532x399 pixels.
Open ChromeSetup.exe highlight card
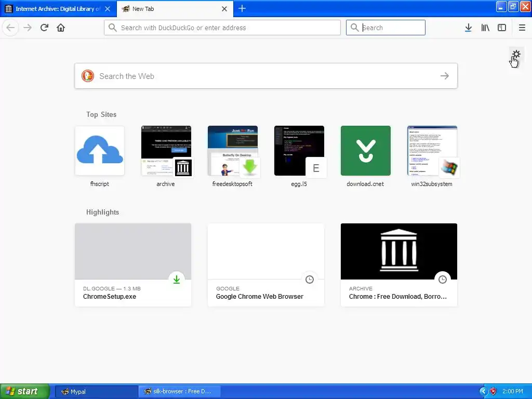[133, 264]
